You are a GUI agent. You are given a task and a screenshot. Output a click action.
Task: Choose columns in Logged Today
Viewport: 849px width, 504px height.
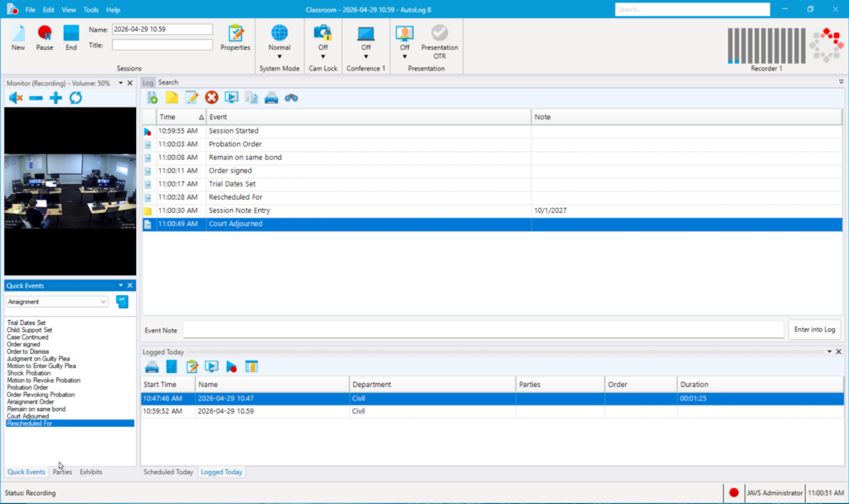(x=251, y=366)
